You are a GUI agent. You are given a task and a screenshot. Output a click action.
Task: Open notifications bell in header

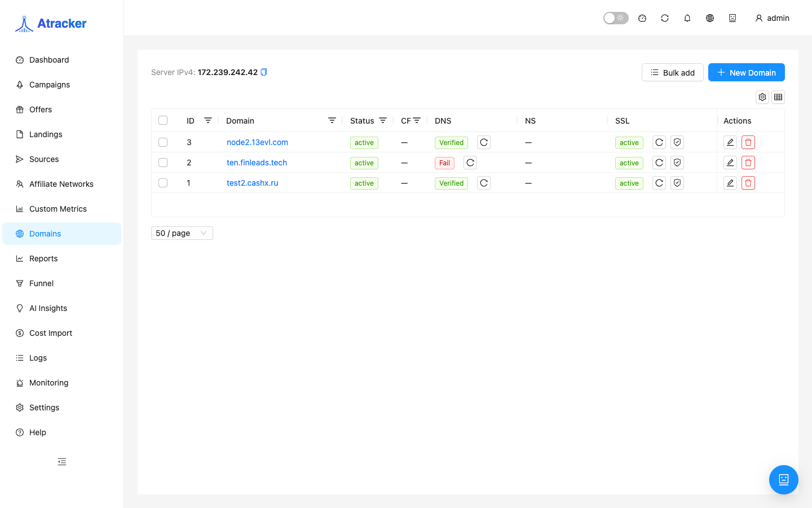point(687,18)
